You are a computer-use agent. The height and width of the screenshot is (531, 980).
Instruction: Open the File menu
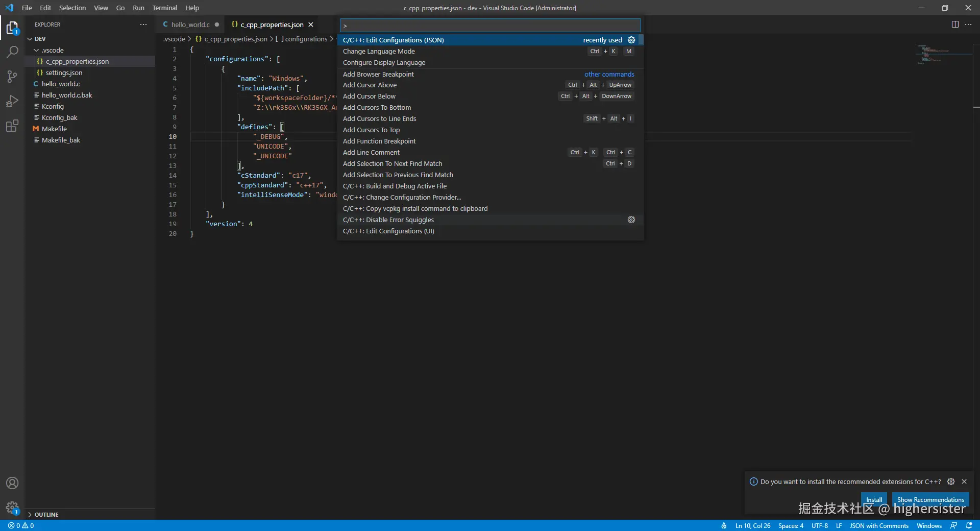[x=27, y=8]
